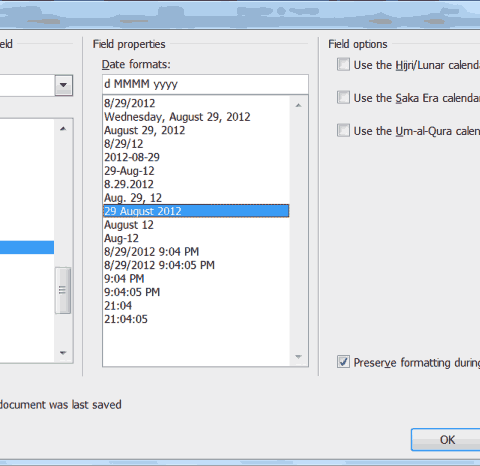Image resolution: width=480 pixels, height=466 pixels.
Task: Click the OK button
Action: pos(447,440)
